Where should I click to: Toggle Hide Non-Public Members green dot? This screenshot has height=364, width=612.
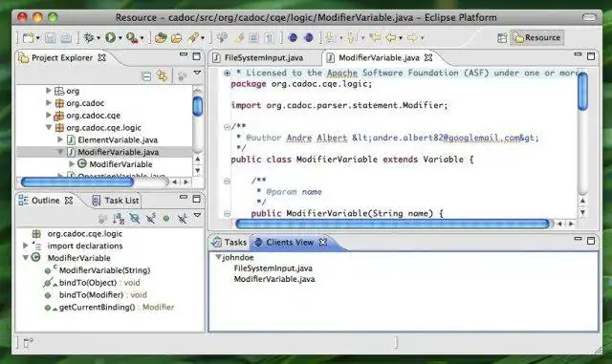click(x=166, y=219)
